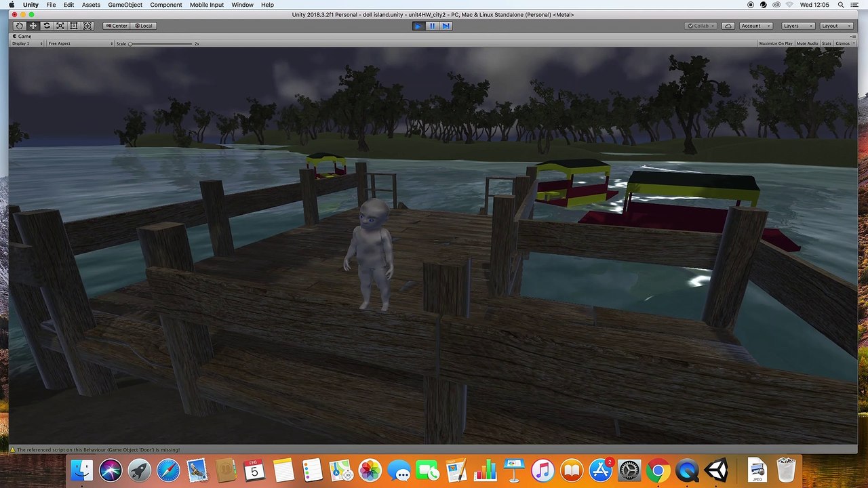Open the Display 1 dropdown

click(28, 43)
